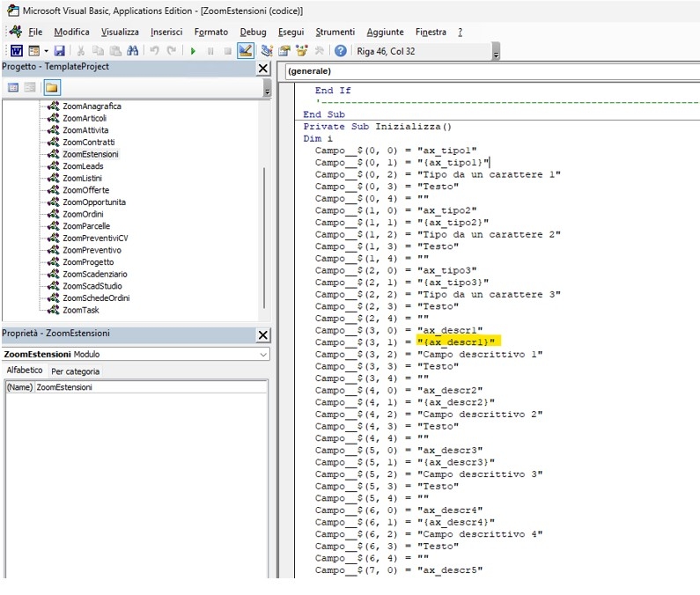700x595 pixels.
Task: Toggle Design Mode icon in toolbar
Action: tap(246, 51)
